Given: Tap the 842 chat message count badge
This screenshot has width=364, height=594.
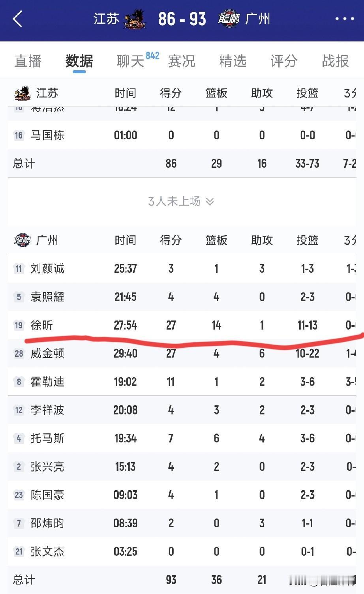Looking at the screenshot, I should (152, 56).
